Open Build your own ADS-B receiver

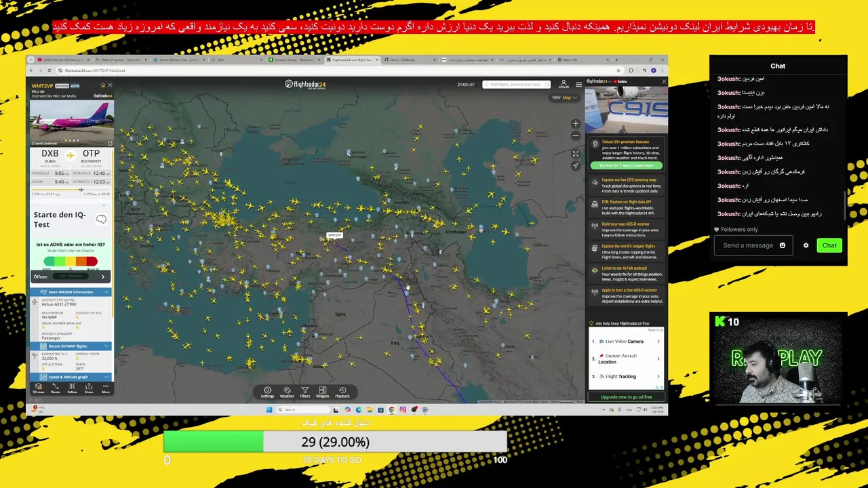tap(625, 228)
